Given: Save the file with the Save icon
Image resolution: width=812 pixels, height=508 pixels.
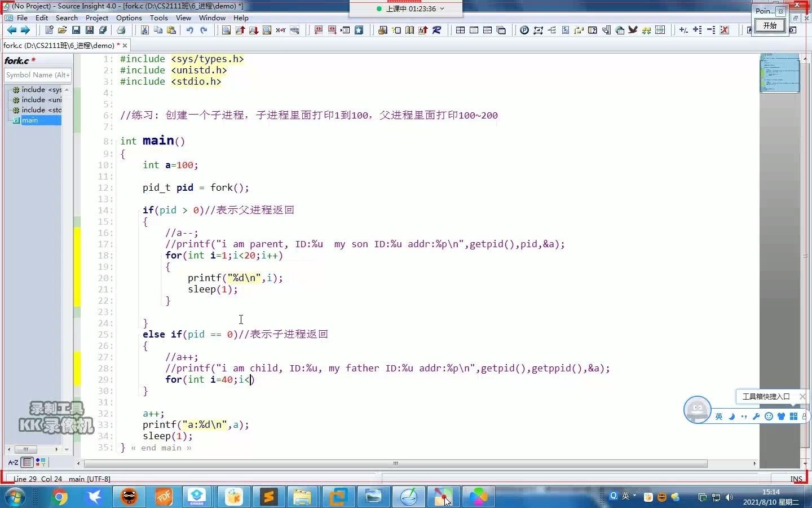Looking at the screenshot, I should 76,30.
